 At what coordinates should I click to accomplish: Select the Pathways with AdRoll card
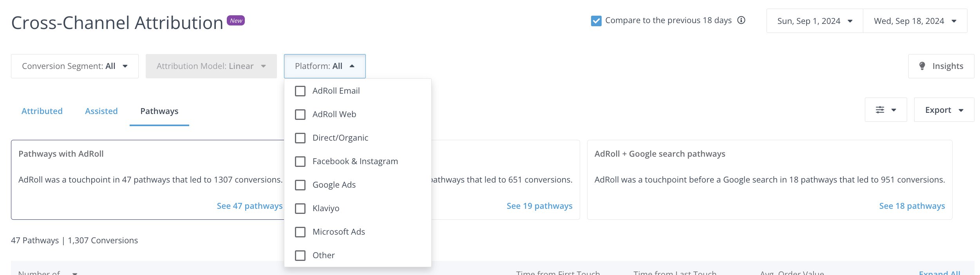pos(148,180)
